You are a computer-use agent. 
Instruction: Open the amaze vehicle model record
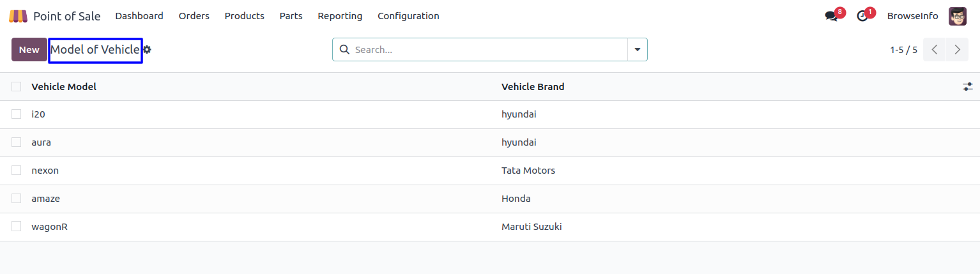point(46,199)
